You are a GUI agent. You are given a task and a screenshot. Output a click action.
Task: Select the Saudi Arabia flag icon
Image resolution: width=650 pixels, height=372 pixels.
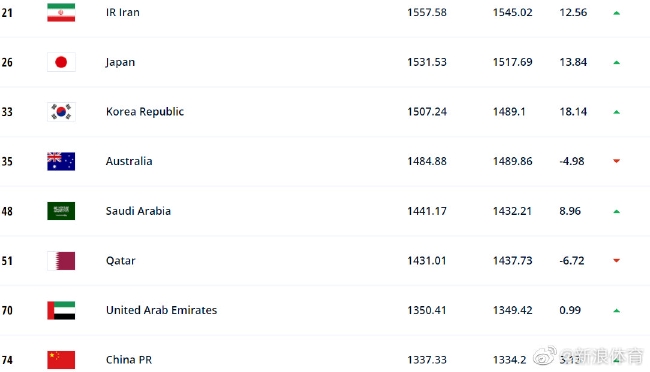tap(61, 211)
